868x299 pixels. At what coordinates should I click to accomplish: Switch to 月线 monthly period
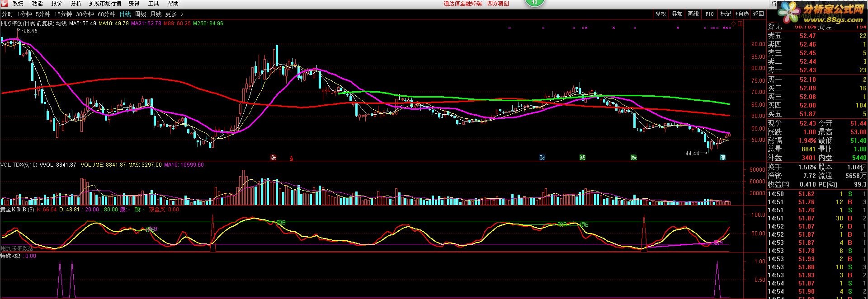coord(156,14)
